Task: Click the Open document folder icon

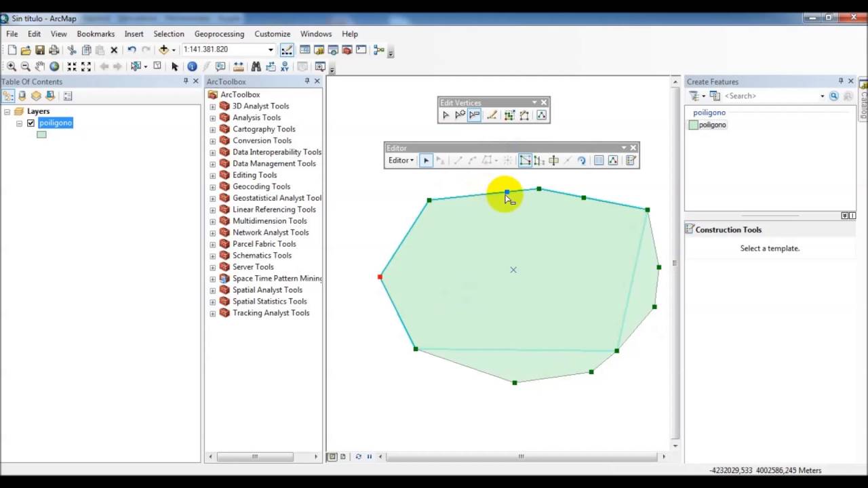Action: (26, 49)
